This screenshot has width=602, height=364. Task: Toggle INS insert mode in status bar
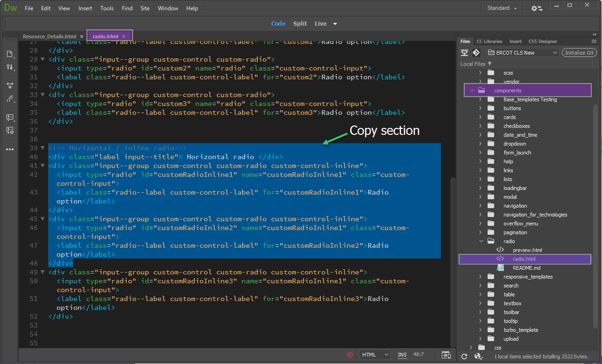402,355
